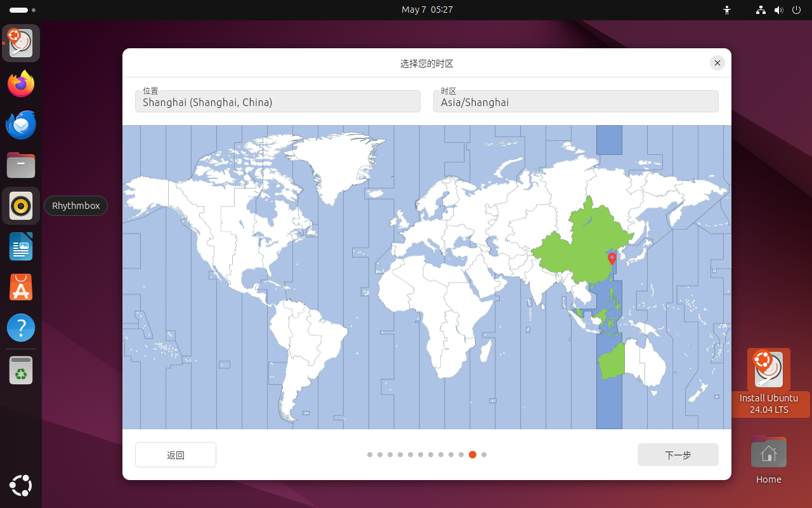Open Firefox from the dock

(x=21, y=84)
